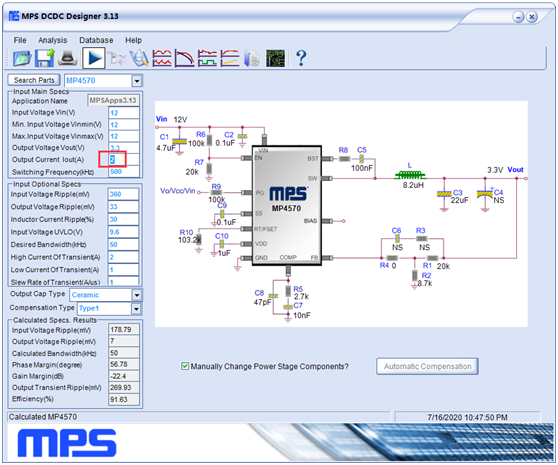Click the Input Voltage Vin field
This screenshot has height=465, width=558.
[x=124, y=113]
